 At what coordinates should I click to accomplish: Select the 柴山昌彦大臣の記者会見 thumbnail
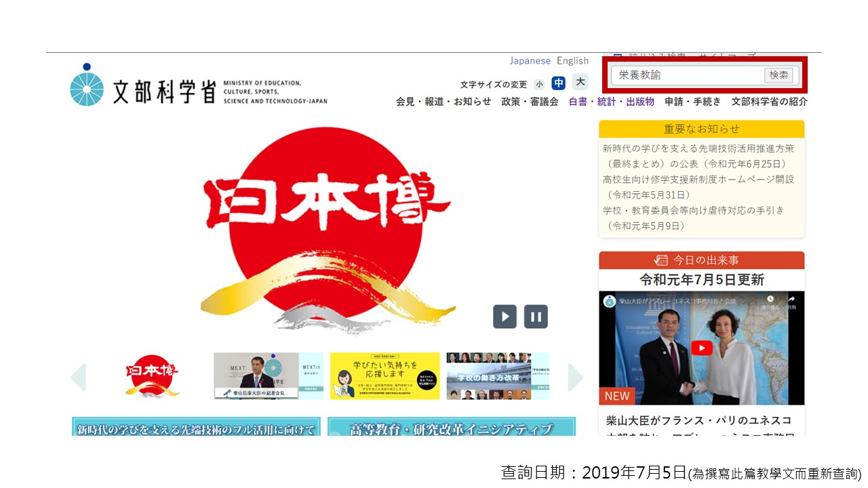tap(269, 376)
